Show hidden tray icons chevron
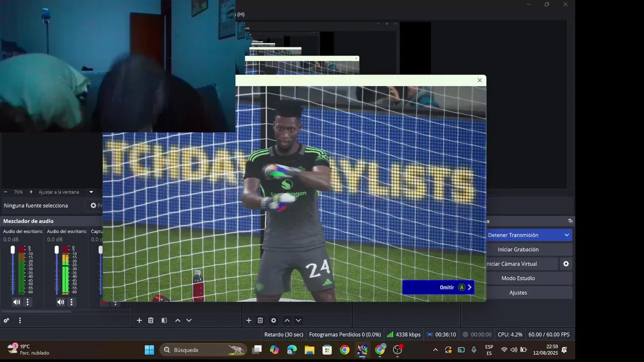 pyautogui.click(x=435, y=350)
